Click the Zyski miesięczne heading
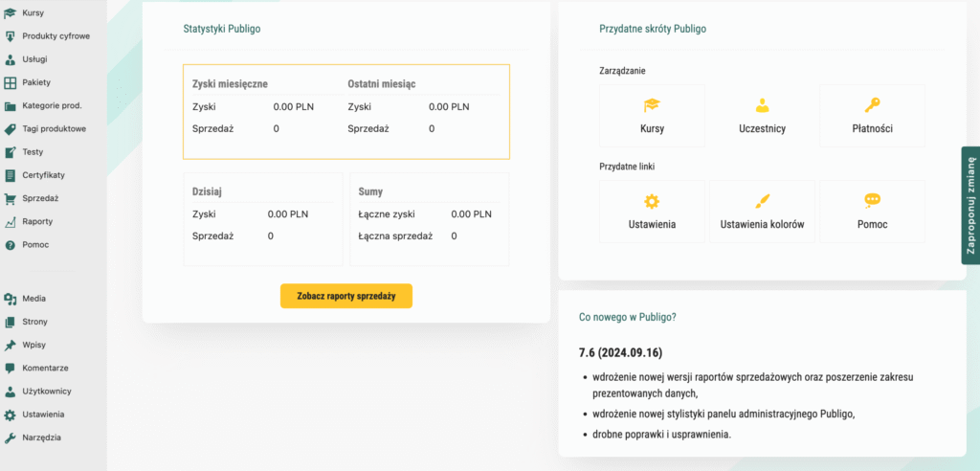This screenshot has width=980, height=471. (x=230, y=84)
